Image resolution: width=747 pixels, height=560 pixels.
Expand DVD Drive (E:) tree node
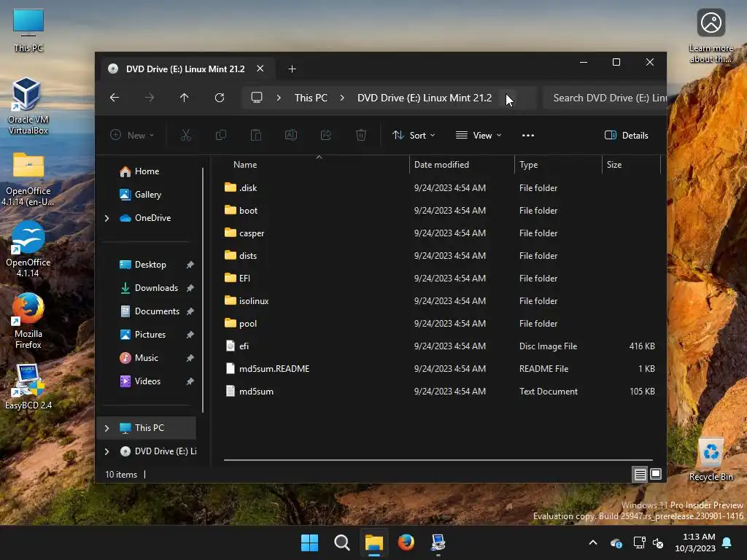107,451
